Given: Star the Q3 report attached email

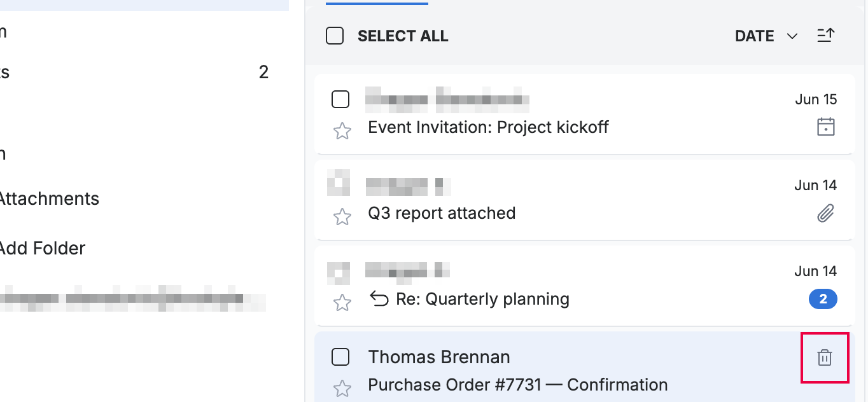Looking at the screenshot, I should pos(342,217).
